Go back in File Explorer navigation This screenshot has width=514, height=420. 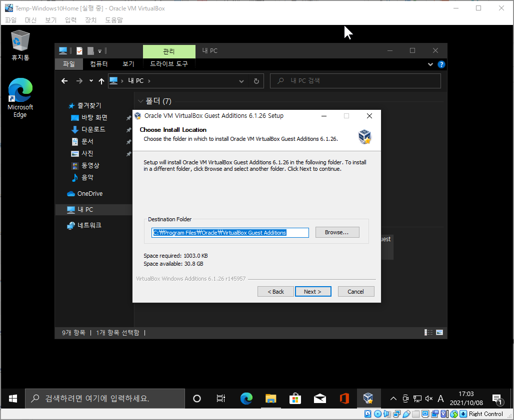click(x=64, y=81)
